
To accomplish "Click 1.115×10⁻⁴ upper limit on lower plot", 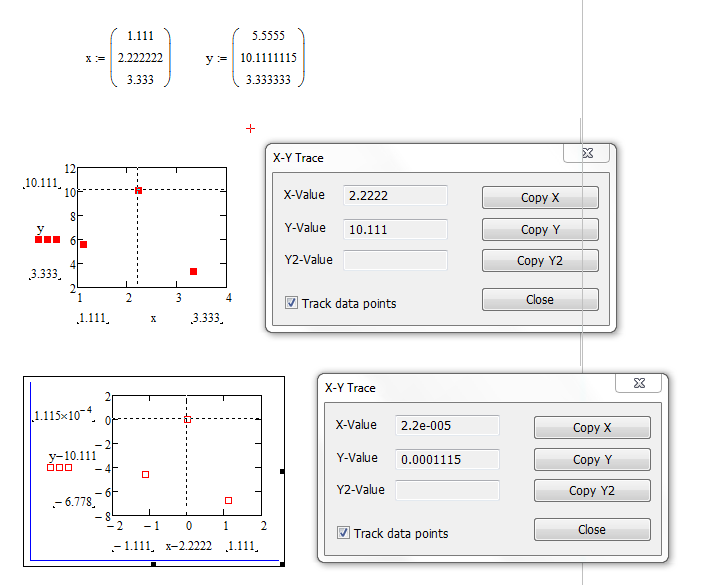I will 63,414.
